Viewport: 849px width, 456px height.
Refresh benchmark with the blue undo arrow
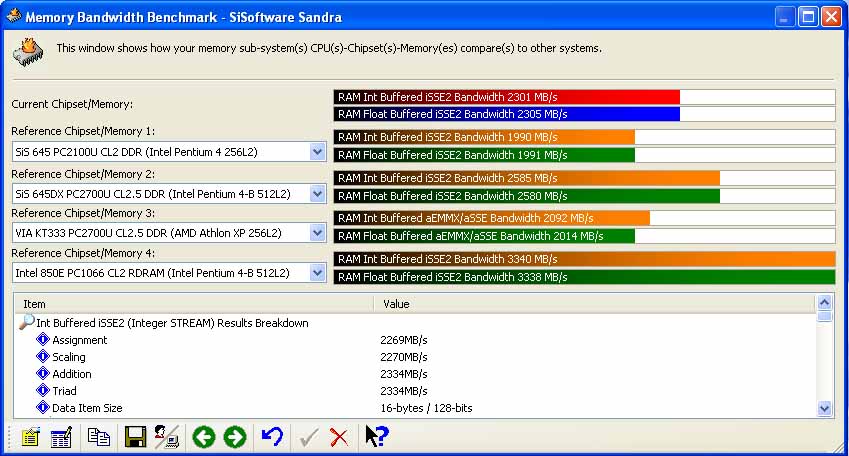point(272,437)
